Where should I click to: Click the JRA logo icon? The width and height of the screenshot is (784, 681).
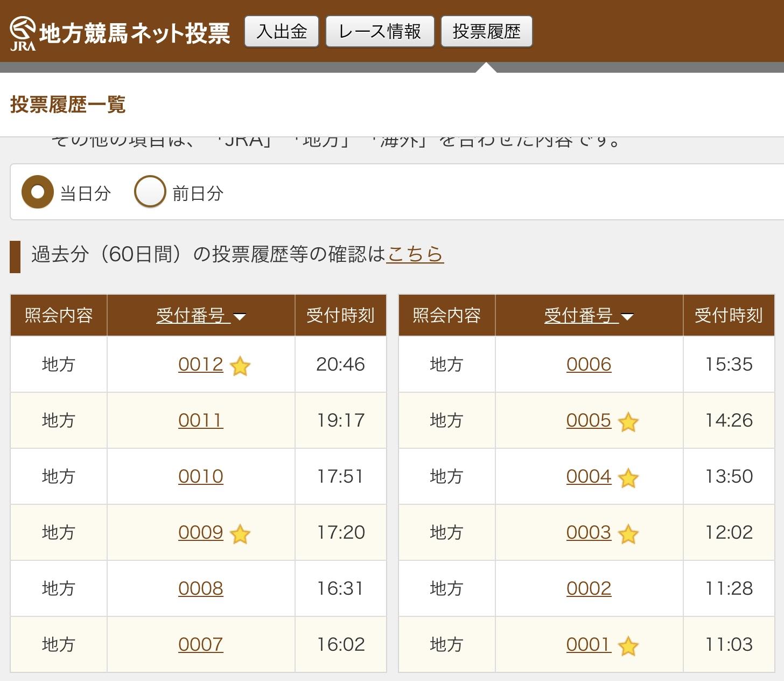tap(23, 33)
